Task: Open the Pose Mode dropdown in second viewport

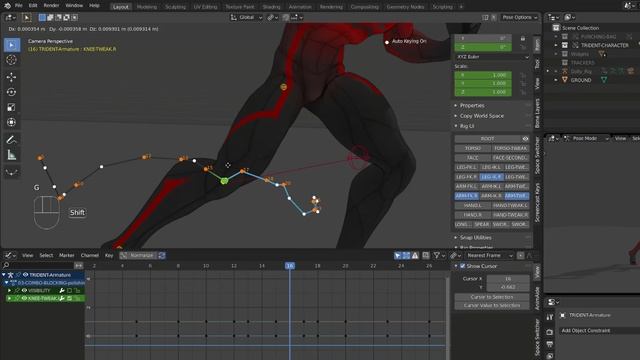Action: coord(586,139)
